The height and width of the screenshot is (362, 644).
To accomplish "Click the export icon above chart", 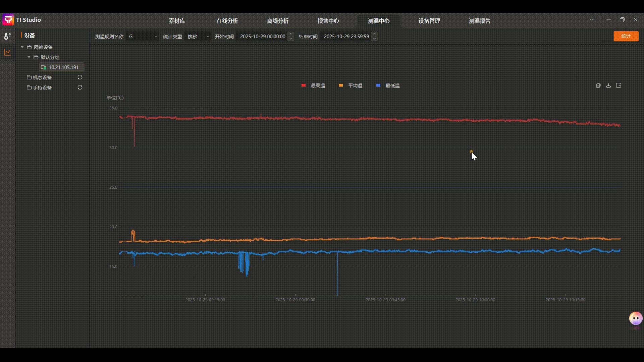I will 619,85.
